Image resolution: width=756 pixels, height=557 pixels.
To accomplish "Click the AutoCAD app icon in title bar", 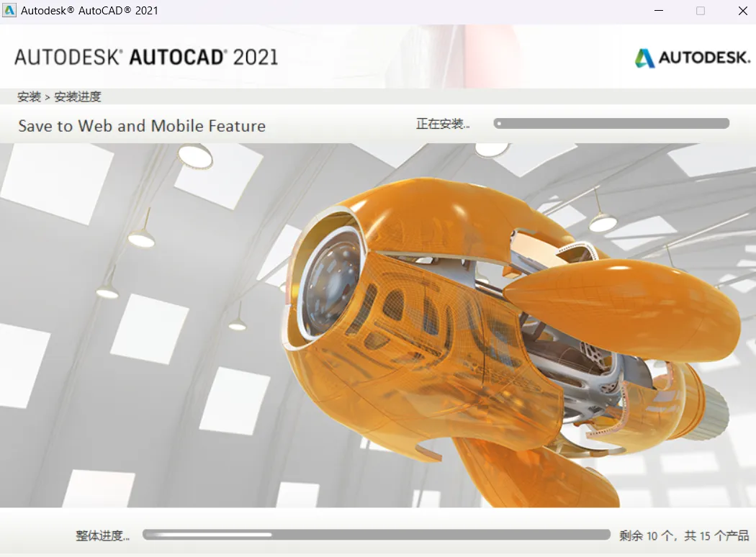I will (x=9, y=11).
